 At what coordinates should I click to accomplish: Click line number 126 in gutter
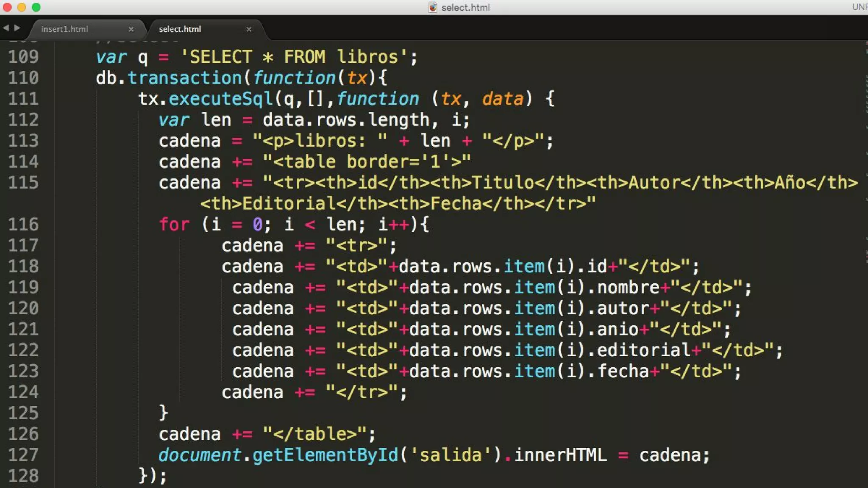(x=23, y=434)
